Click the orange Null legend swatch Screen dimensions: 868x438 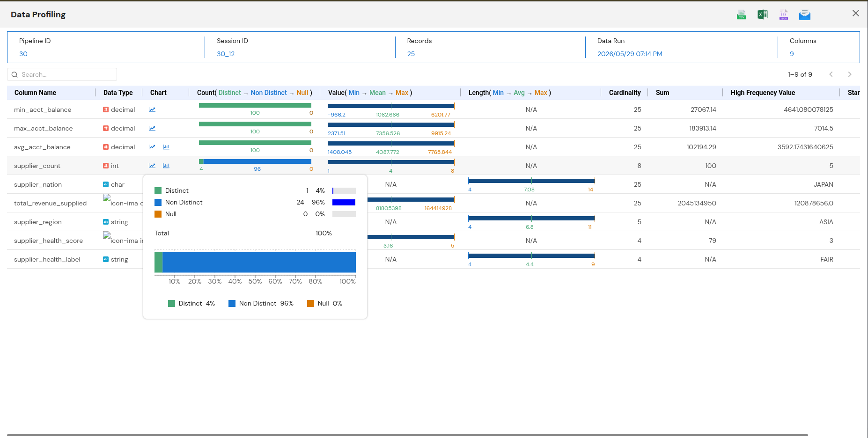click(x=158, y=214)
